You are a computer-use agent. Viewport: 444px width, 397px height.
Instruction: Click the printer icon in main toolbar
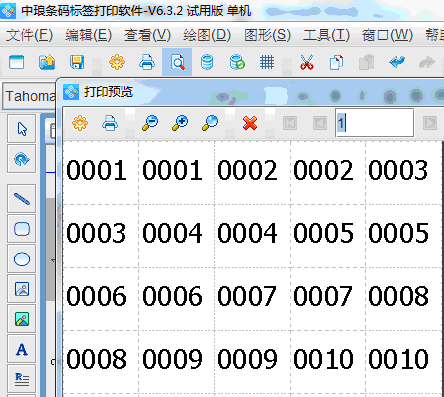tap(147, 62)
